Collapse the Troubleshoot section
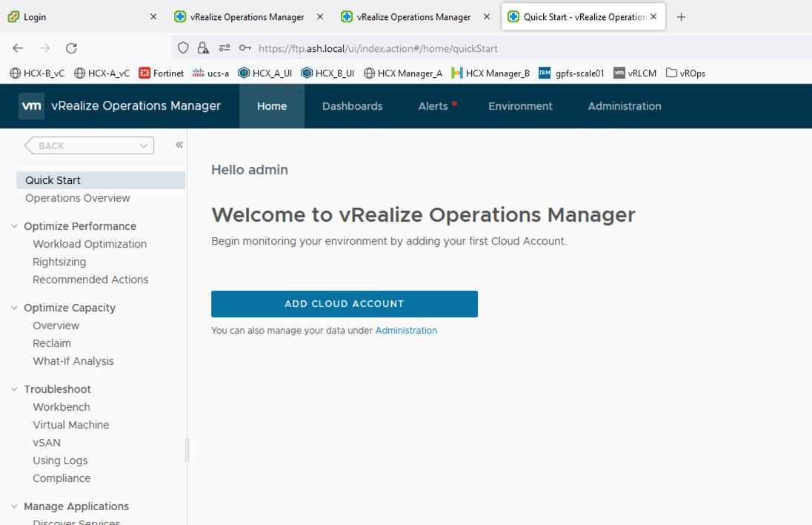812x525 pixels. (x=16, y=389)
